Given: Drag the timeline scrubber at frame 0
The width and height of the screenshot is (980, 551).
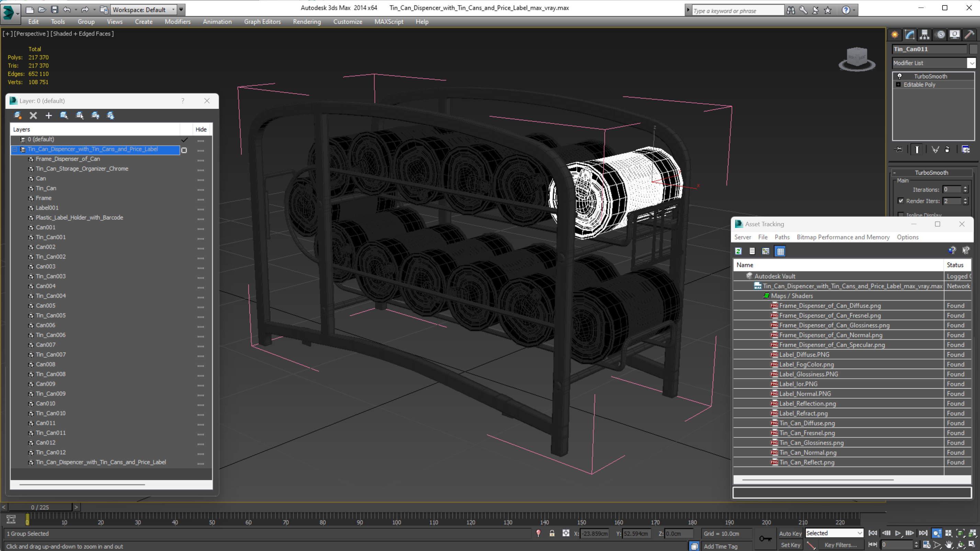Looking at the screenshot, I should (x=27, y=519).
